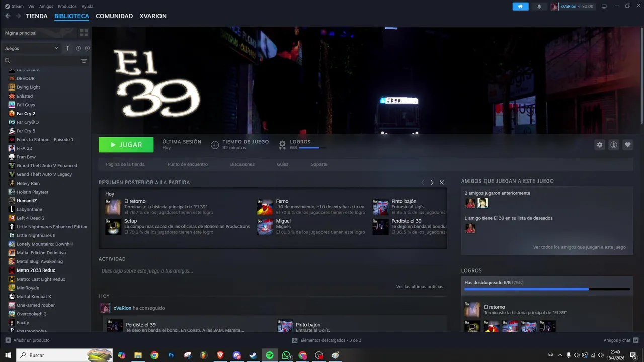Open game settings gear for El 39
The width and height of the screenshot is (644, 362).
click(599, 145)
